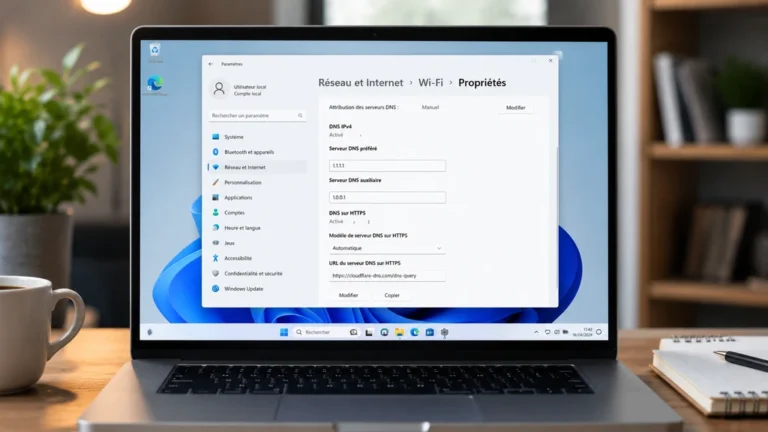
Task: Click the Modifier button below the URL field
Action: coord(348,295)
